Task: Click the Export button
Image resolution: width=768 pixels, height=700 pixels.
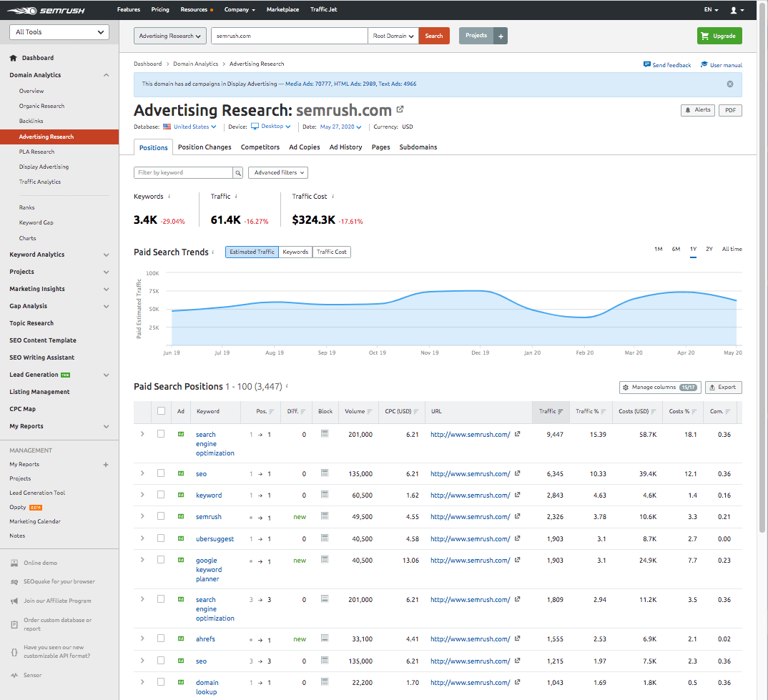Action: [x=724, y=388]
